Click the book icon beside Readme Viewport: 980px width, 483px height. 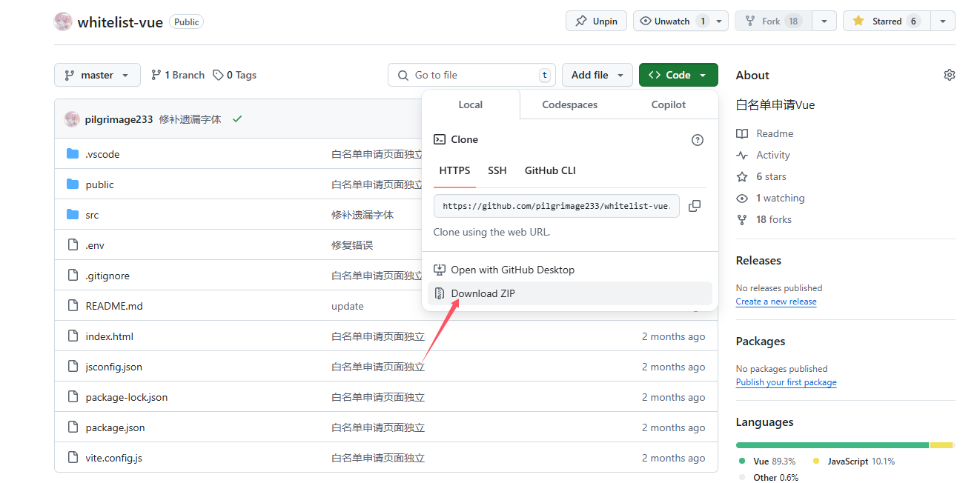(742, 134)
